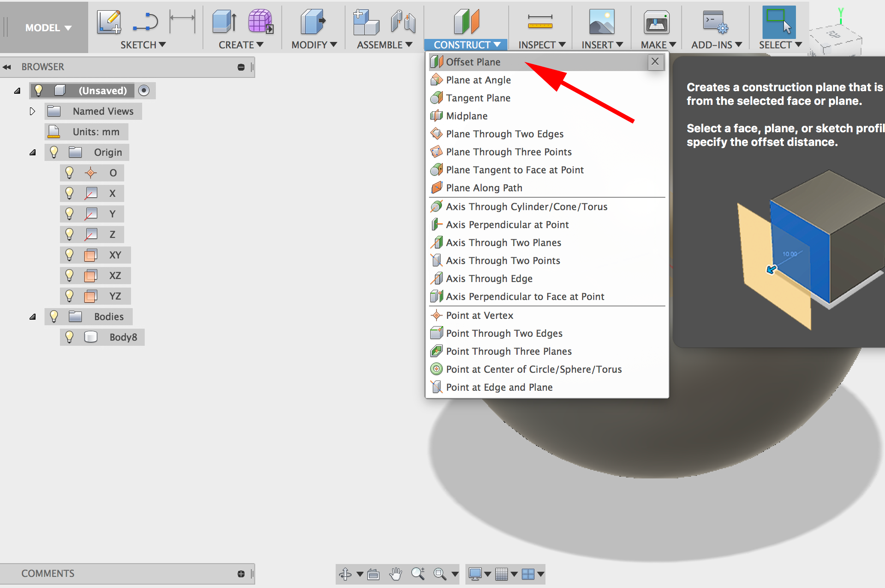
Task: Collapse the Origin folder triangle
Action: (x=33, y=152)
